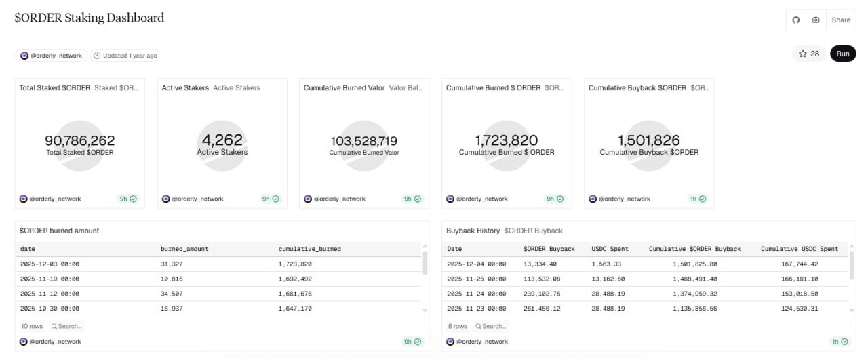This screenshot has height=358, width=868.
Task: Click the Updated 1 year ago clock label
Action: [125, 56]
